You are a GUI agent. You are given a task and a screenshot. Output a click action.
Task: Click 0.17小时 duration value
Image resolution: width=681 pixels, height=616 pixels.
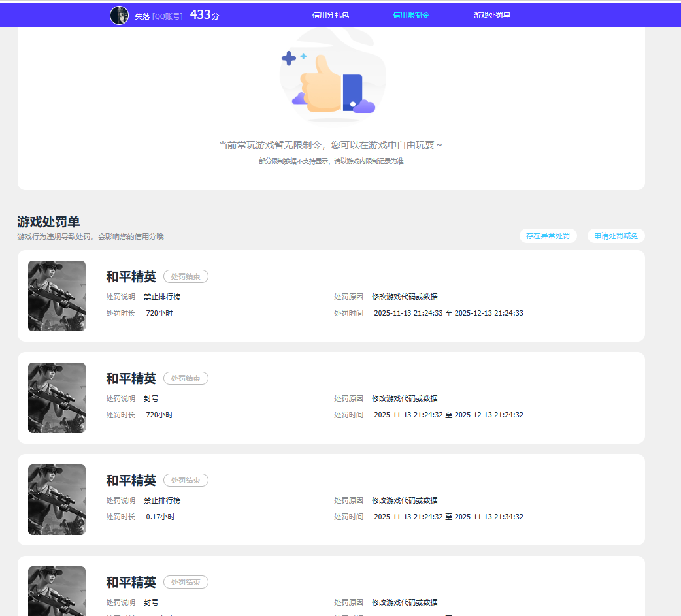tap(160, 517)
